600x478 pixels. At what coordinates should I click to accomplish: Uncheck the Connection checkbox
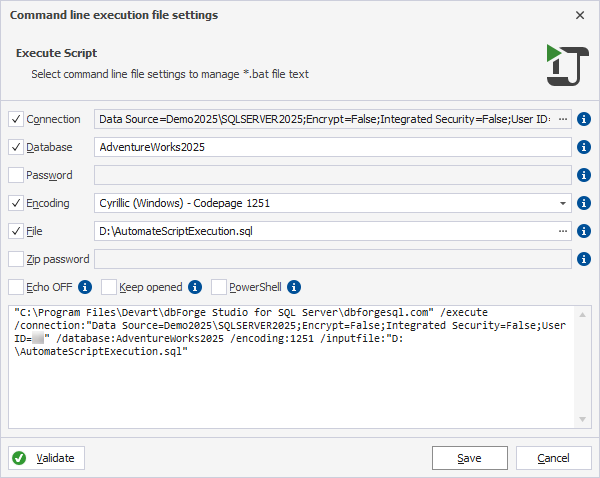point(16,119)
